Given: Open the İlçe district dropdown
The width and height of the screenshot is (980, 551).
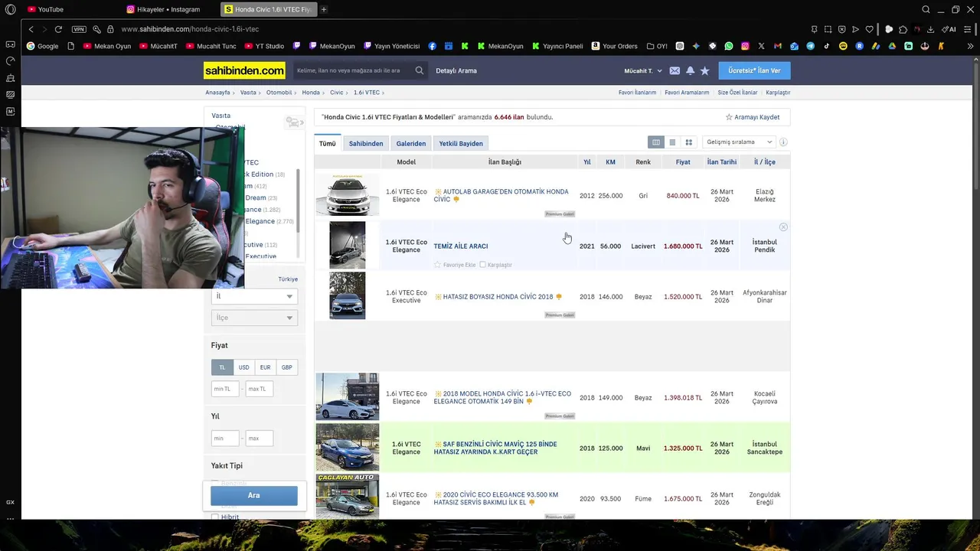Looking at the screenshot, I should (254, 318).
